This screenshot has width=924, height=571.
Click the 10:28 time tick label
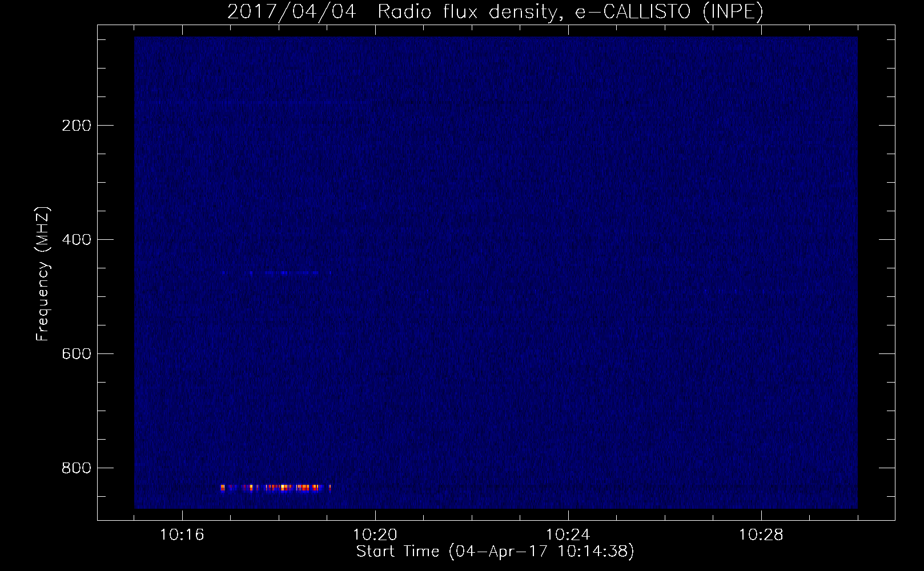761,535
